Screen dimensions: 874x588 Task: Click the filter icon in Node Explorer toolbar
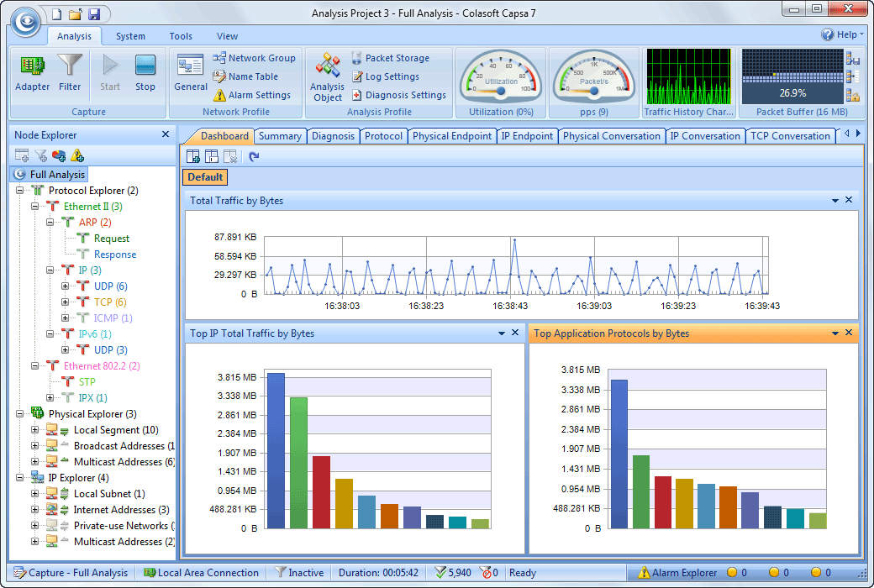(x=40, y=156)
